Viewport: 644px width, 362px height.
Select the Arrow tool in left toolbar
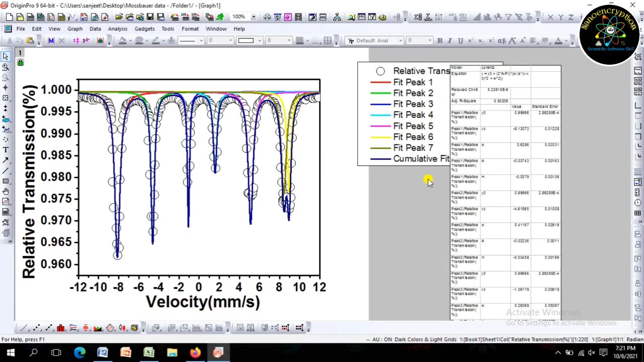click(x=6, y=160)
